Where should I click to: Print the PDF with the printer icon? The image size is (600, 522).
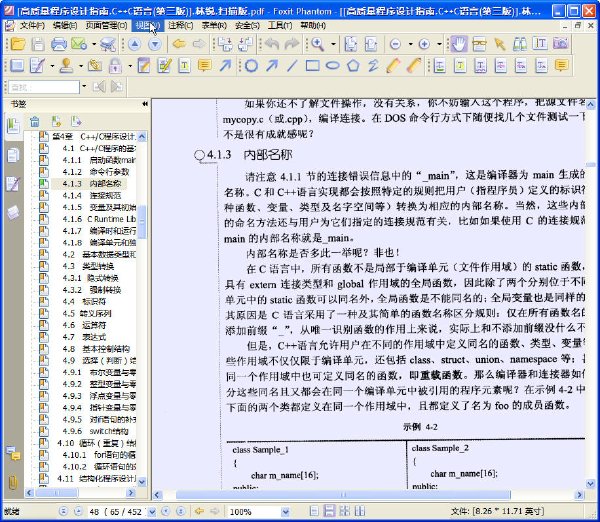click(59, 44)
